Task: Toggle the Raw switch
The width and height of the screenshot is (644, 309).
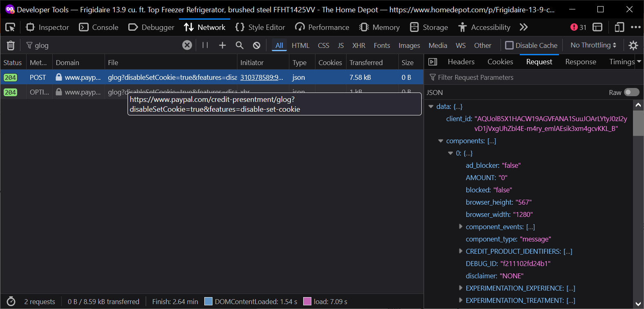Action: [x=631, y=92]
